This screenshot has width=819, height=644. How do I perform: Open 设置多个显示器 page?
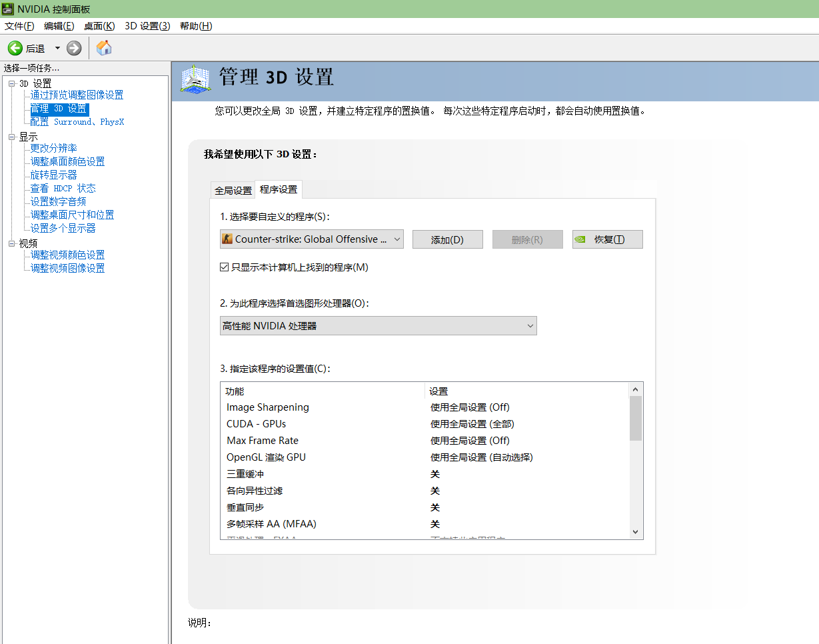(63, 228)
